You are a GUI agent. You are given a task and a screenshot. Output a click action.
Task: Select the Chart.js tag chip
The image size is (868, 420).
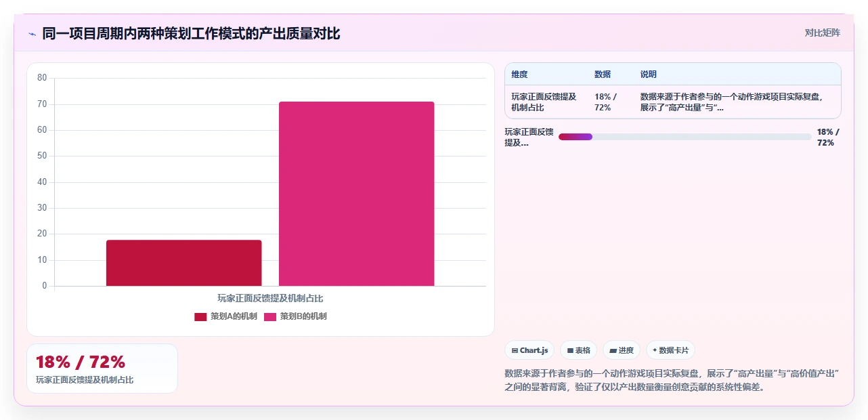pyautogui.click(x=529, y=350)
